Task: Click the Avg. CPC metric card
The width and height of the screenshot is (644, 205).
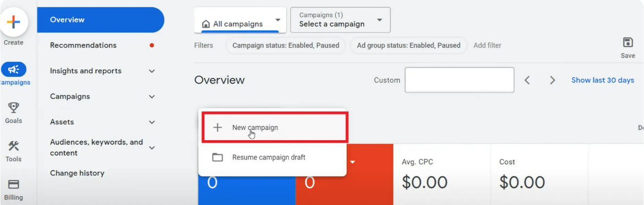Action: click(x=442, y=174)
